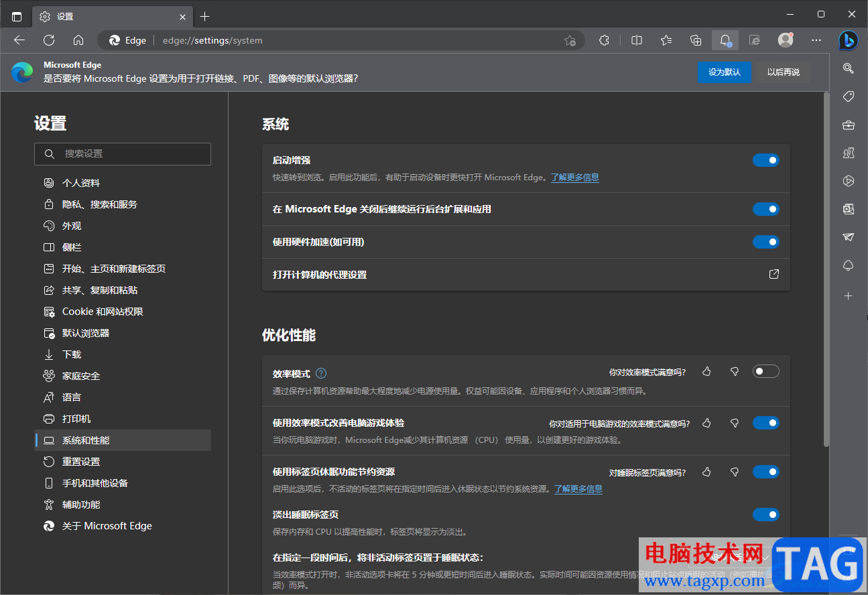Open the Games sidebar icon
This screenshot has height=595, width=868.
click(848, 153)
